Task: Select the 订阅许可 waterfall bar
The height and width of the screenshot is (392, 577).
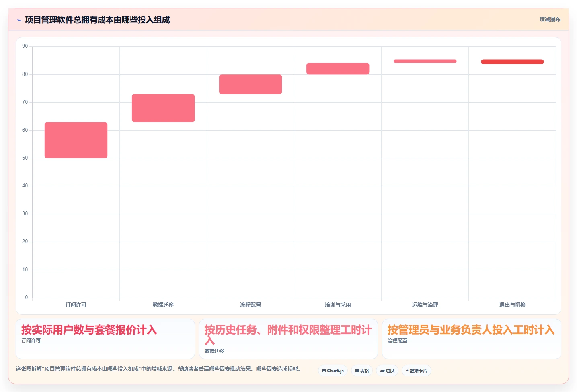Action: click(76, 140)
